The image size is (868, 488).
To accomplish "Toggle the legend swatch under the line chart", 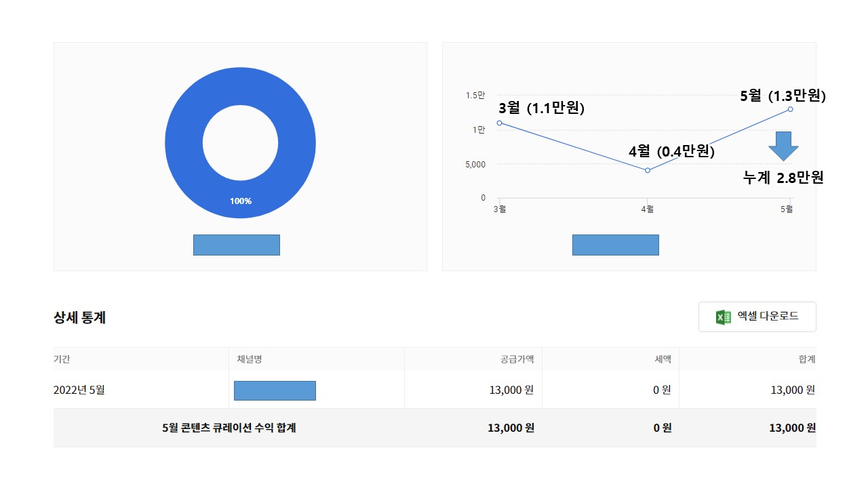I will coord(616,245).
